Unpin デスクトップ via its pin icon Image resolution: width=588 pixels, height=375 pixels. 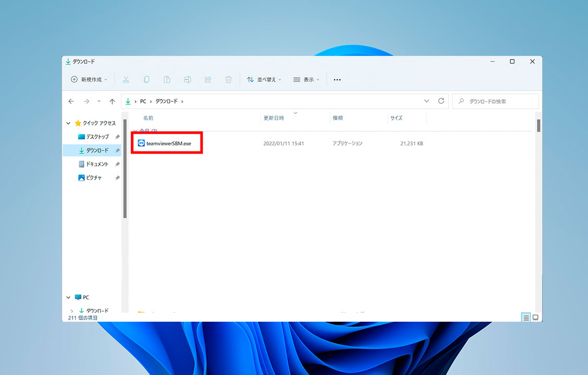click(117, 137)
